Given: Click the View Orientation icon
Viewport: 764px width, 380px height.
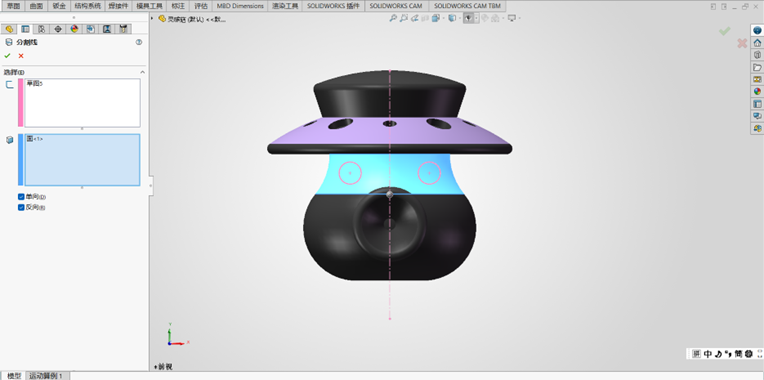Looking at the screenshot, I should (x=435, y=18).
